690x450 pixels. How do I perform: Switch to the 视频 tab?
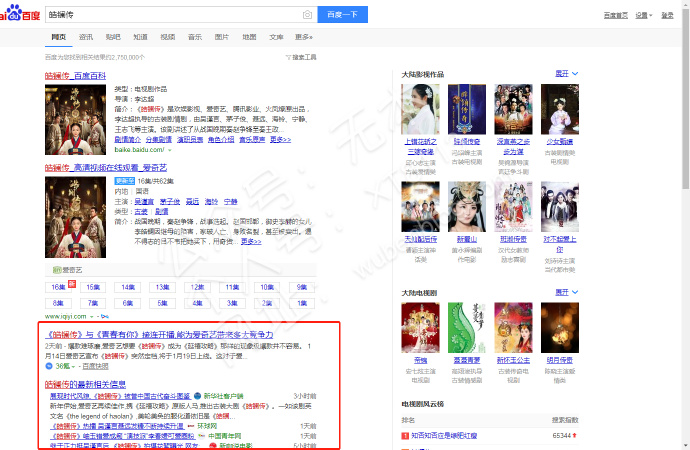pos(168,37)
